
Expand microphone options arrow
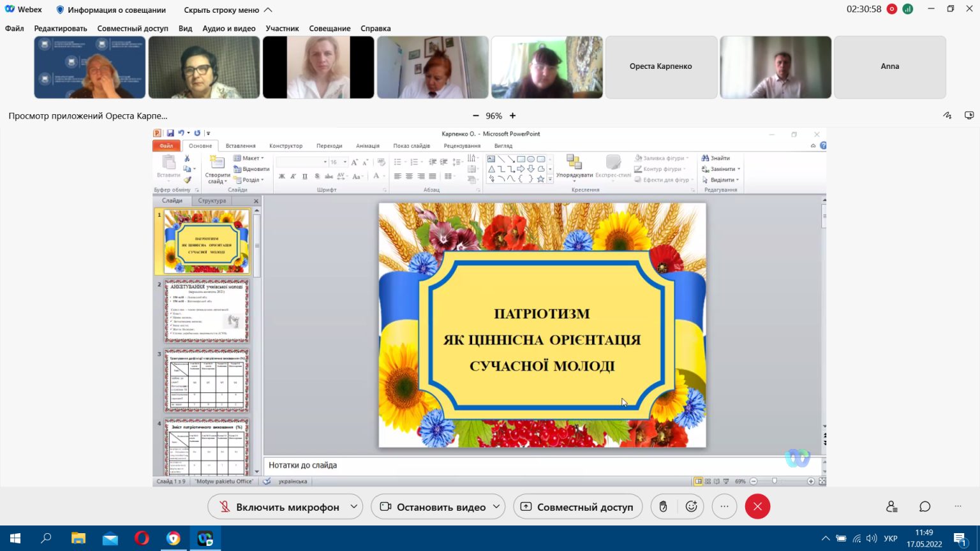(x=354, y=506)
